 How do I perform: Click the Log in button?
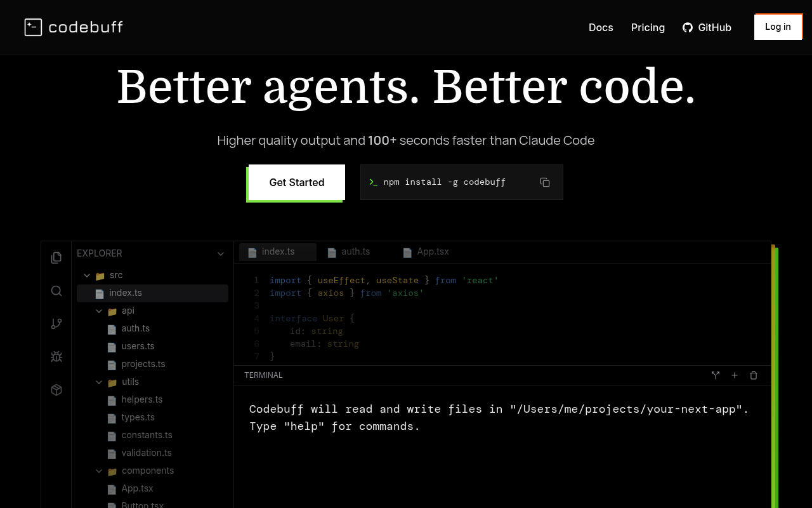778,27
